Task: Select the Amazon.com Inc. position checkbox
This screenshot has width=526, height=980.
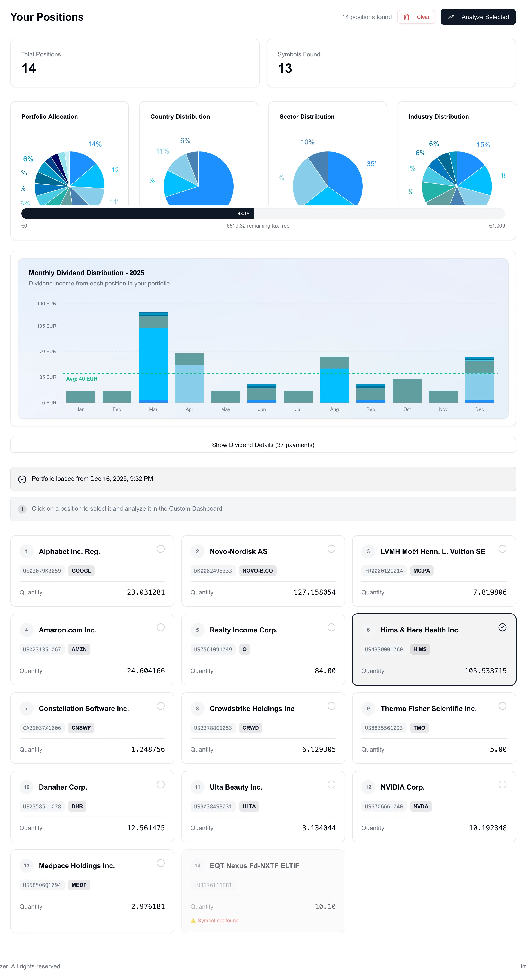Action: (x=161, y=627)
